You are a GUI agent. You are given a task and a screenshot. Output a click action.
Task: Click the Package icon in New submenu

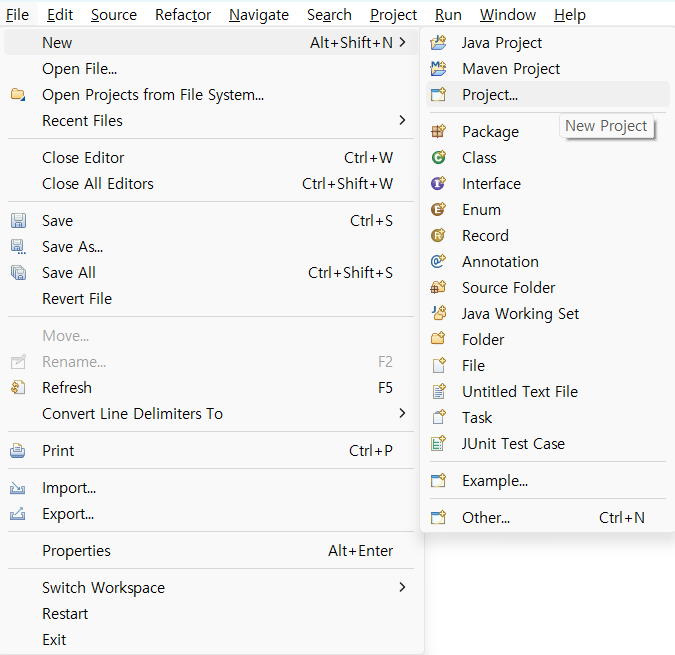pyautogui.click(x=438, y=131)
